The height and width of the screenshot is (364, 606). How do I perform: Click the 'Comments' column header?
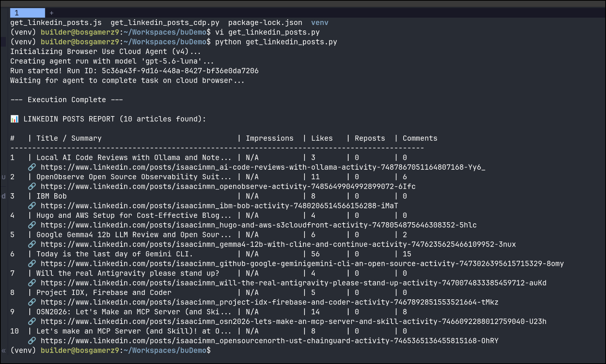(420, 138)
